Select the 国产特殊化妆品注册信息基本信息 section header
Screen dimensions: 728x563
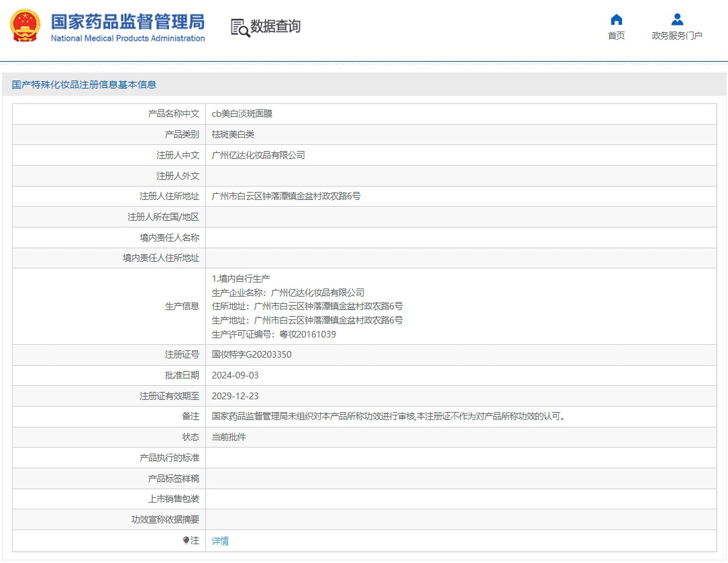point(84,85)
